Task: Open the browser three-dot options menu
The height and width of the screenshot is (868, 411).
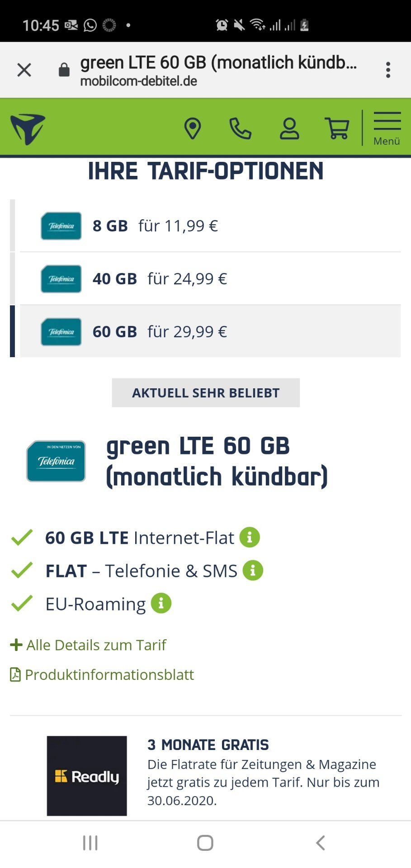Action: point(388,70)
